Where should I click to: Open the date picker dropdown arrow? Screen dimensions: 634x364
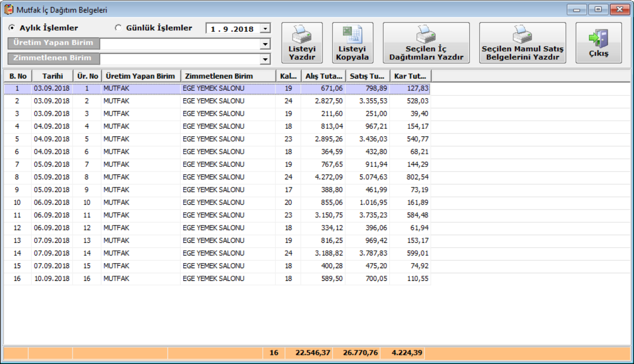click(266, 29)
